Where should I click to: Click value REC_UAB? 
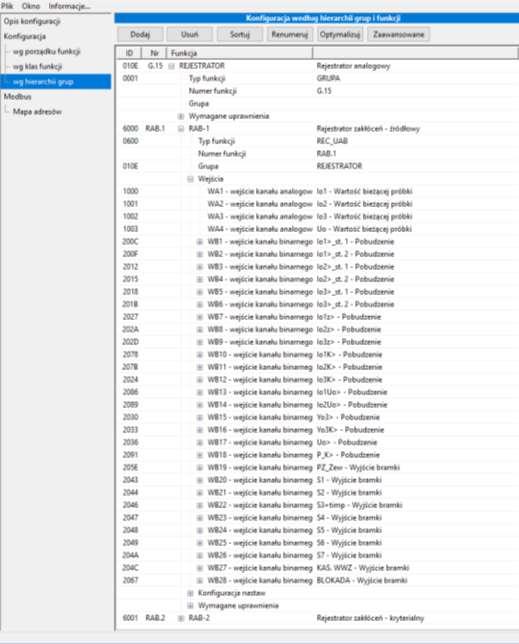coord(332,141)
